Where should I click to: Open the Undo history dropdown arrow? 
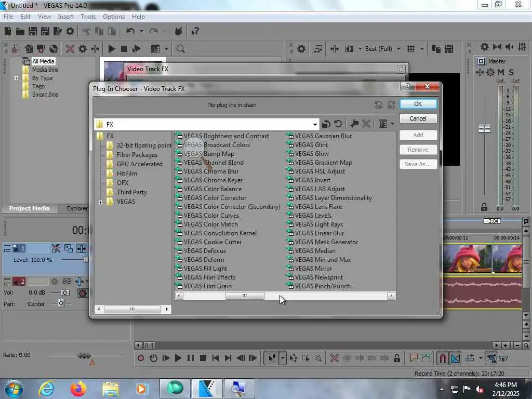[141, 31]
